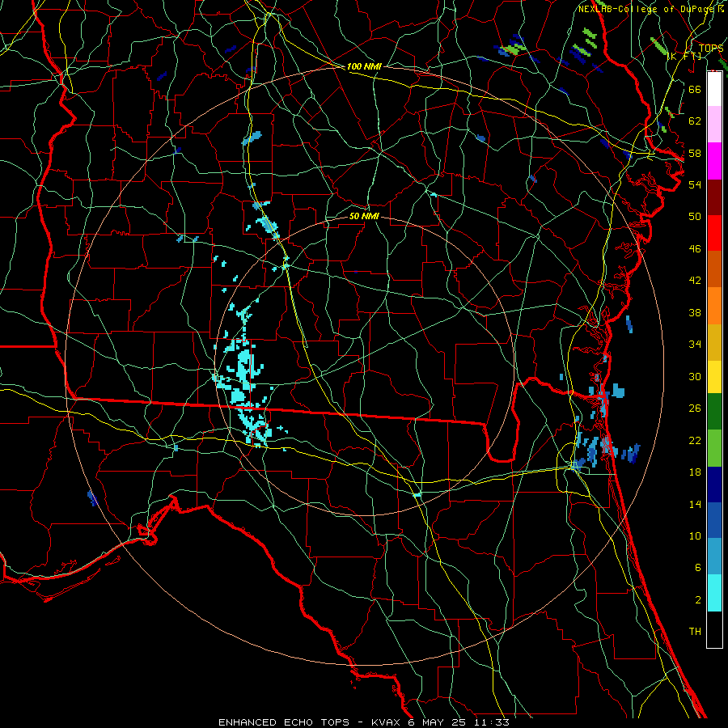Screen dimensions: 728x728
Task: Choose the navy blue legend swatch
Action: coord(714,485)
